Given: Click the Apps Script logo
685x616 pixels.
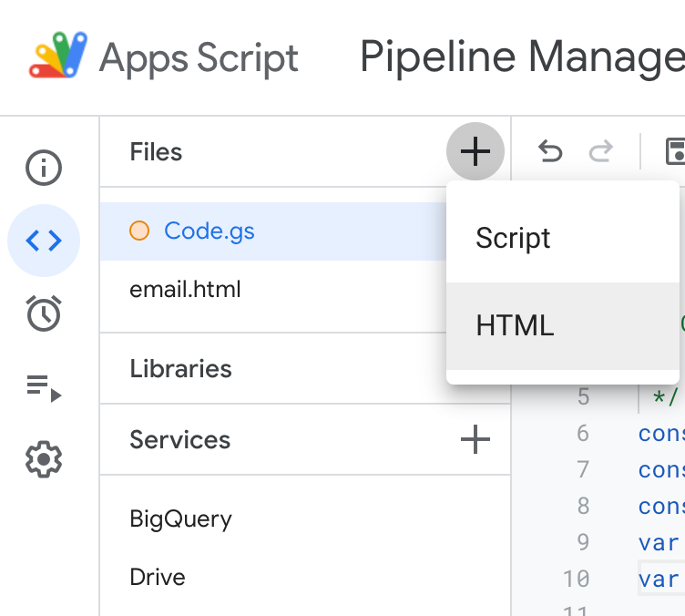Looking at the screenshot, I should [58, 56].
